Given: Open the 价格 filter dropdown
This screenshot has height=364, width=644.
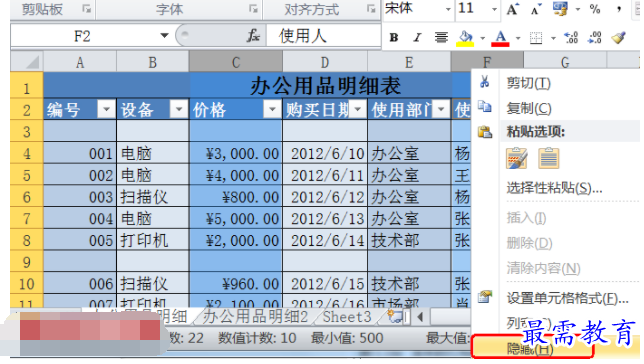Looking at the screenshot, I should click(272, 109).
